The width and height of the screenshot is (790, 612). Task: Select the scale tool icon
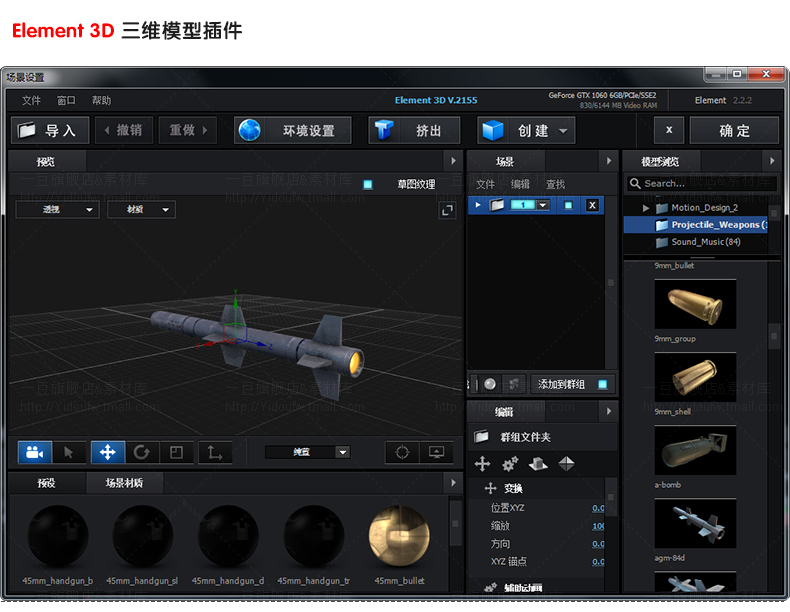click(x=176, y=452)
